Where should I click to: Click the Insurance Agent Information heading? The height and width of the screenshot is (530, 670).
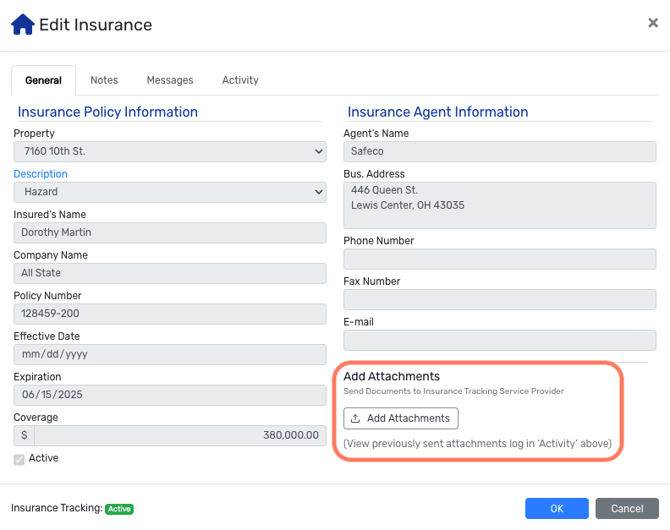pos(438,112)
